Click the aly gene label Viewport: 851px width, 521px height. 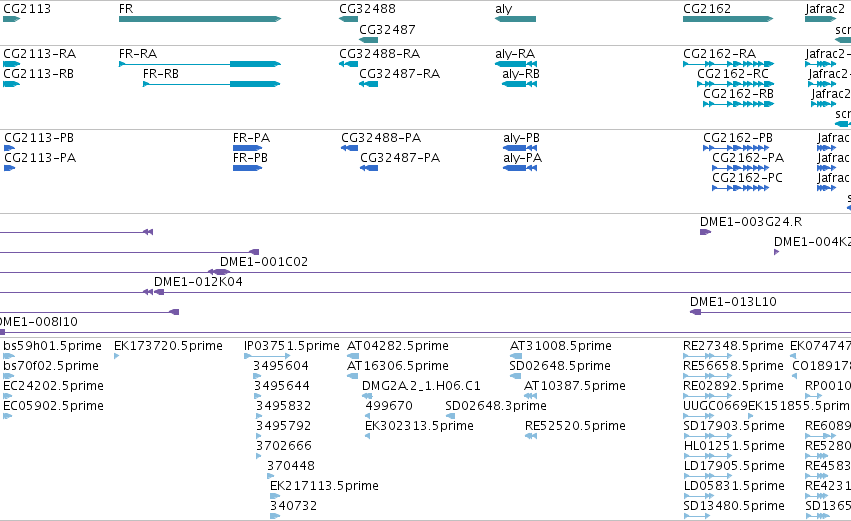click(x=504, y=9)
